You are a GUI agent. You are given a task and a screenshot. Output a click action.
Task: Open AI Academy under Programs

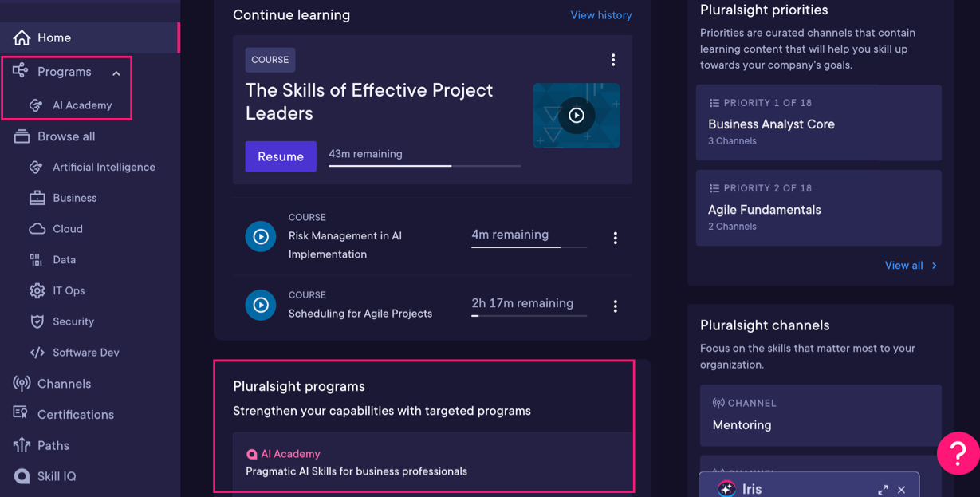click(81, 105)
